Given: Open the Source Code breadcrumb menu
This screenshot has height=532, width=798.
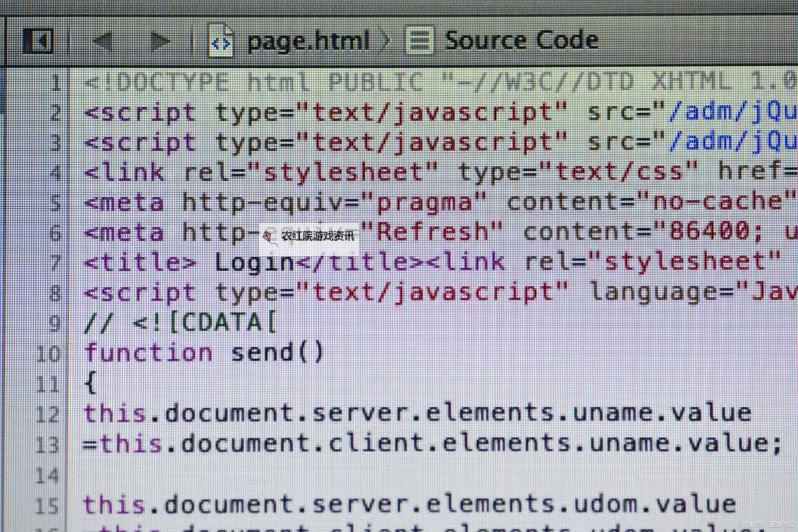Looking at the screenshot, I should click(520, 41).
